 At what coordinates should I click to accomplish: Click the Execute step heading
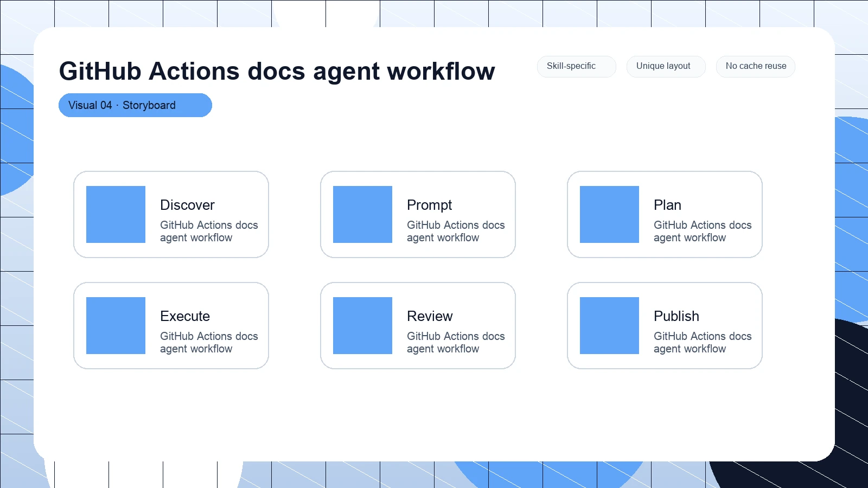click(x=185, y=316)
